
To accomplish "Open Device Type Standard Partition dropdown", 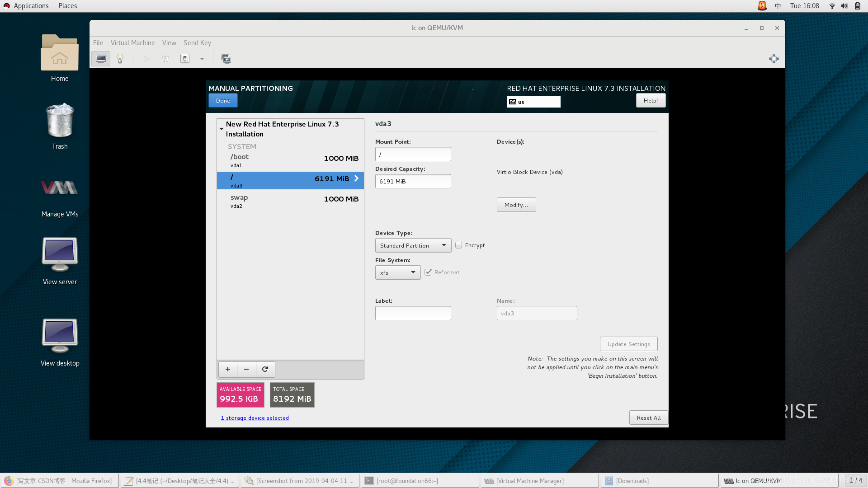I will [x=413, y=245].
